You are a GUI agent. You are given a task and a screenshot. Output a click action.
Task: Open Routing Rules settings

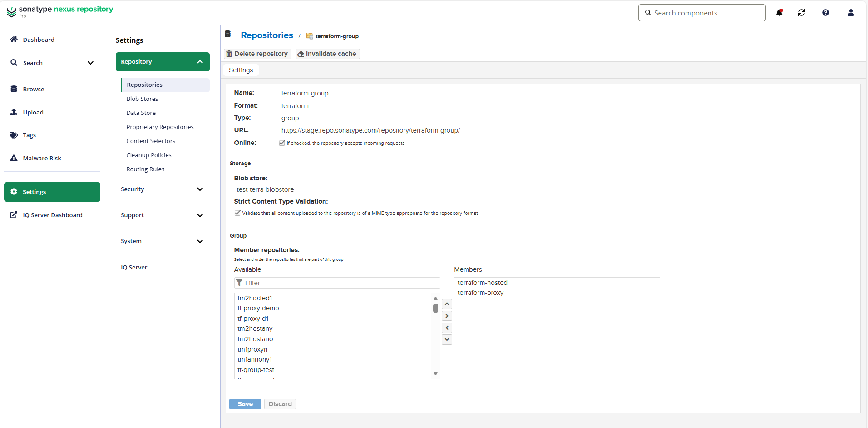pos(145,169)
